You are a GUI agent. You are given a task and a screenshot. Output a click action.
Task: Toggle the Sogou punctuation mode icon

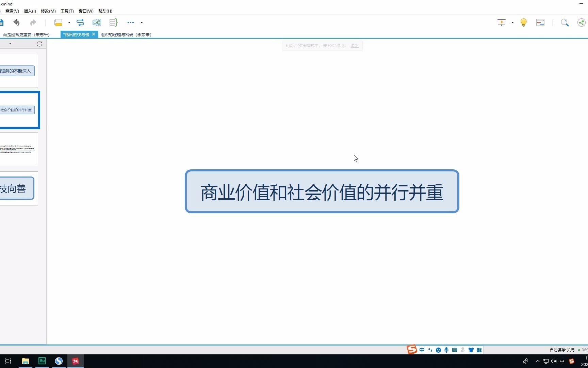click(430, 350)
